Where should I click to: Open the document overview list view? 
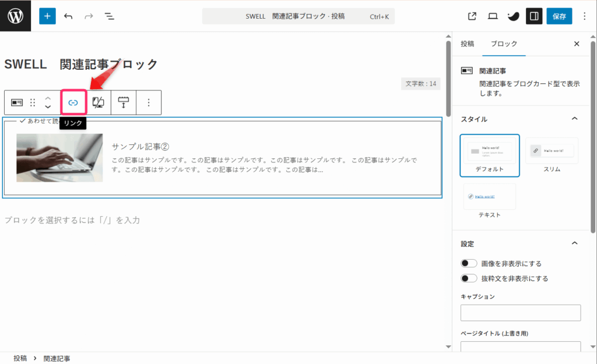tap(109, 16)
